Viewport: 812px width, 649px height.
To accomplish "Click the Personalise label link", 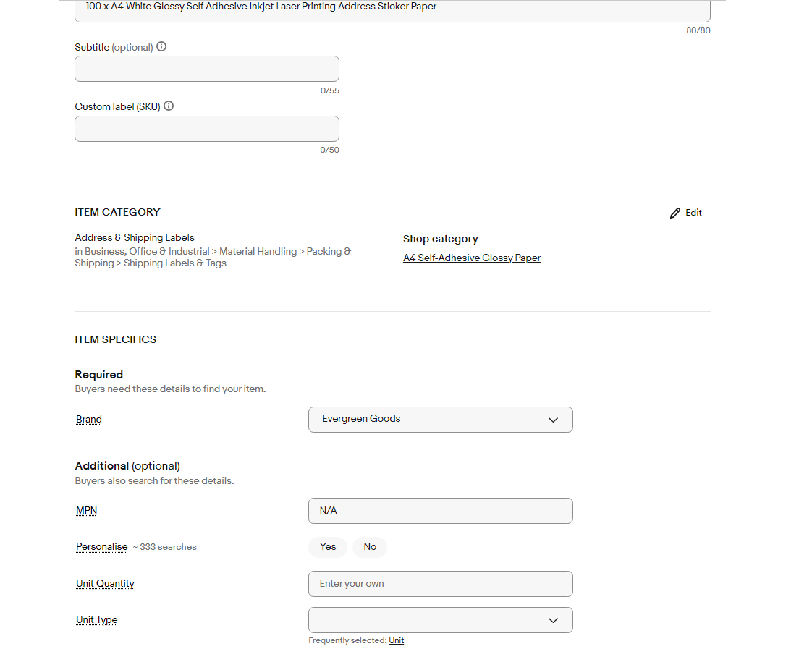I will click(101, 546).
